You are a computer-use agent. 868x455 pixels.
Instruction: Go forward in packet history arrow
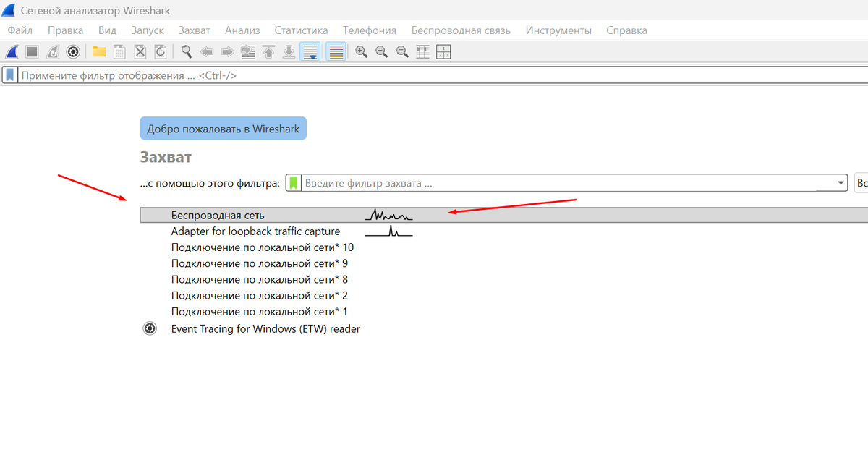point(227,52)
